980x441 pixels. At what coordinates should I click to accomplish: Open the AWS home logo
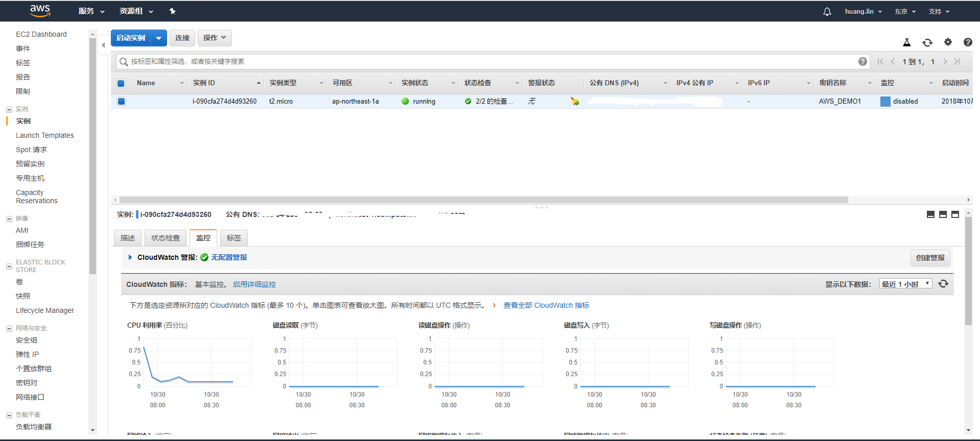pyautogui.click(x=40, y=11)
